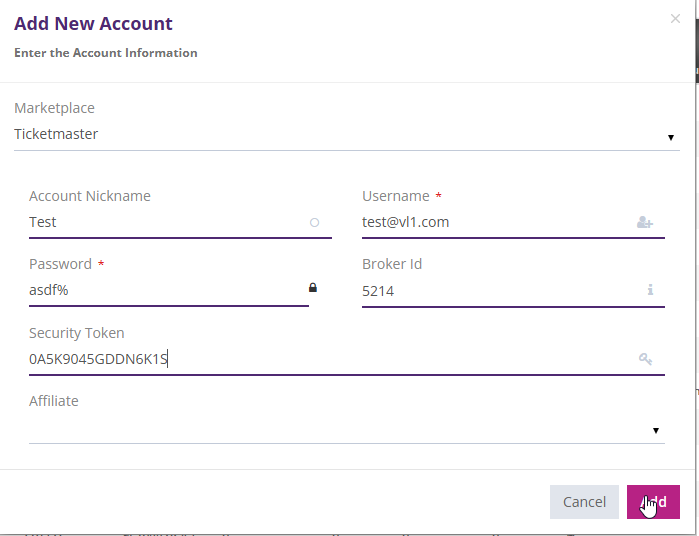The height and width of the screenshot is (536, 699).
Task: Click the padlock icon in Password field
Action: (312, 288)
